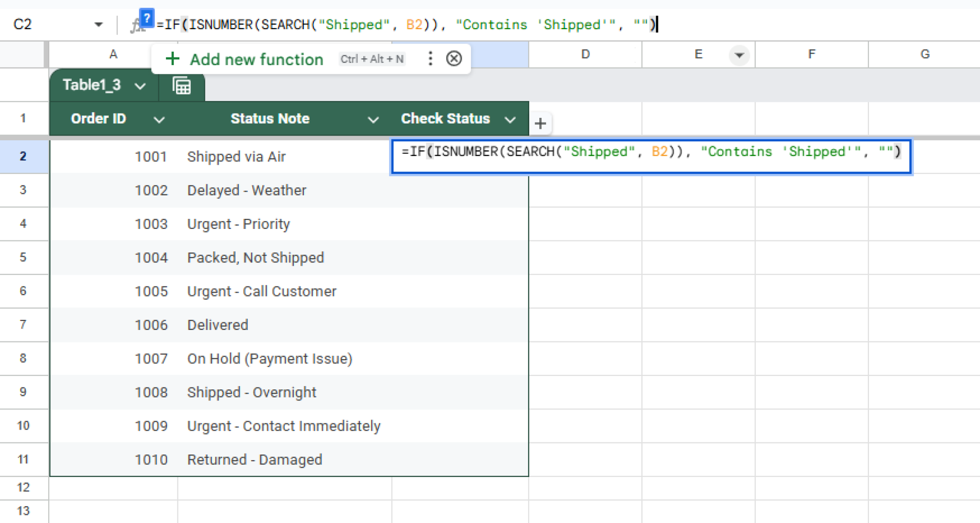Select column D header

585,55
